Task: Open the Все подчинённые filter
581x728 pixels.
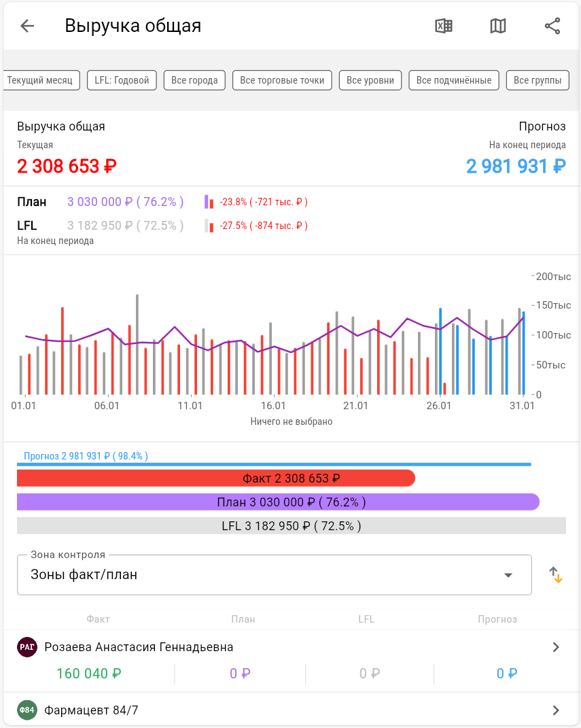Action: tap(454, 80)
